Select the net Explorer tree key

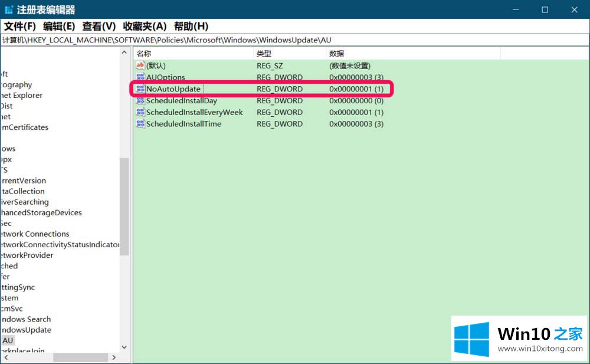pyautogui.click(x=21, y=95)
